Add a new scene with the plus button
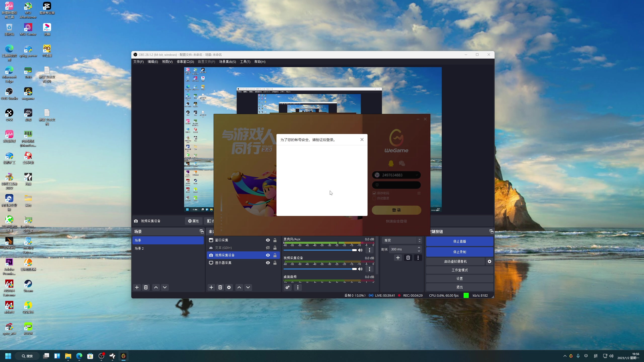 tap(137, 287)
